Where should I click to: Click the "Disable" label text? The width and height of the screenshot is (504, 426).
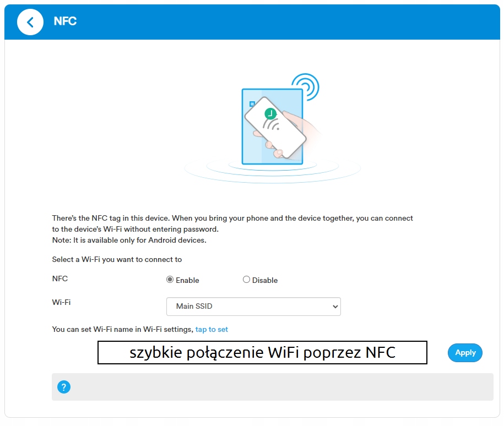click(x=265, y=280)
